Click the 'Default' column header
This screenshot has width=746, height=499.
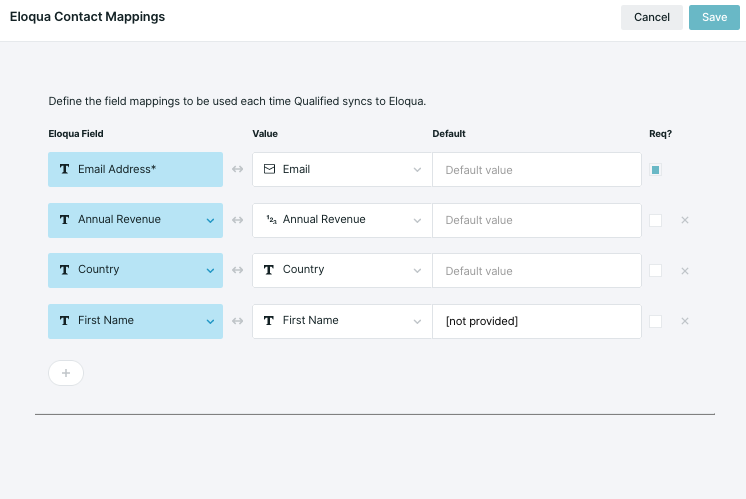pos(449,134)
